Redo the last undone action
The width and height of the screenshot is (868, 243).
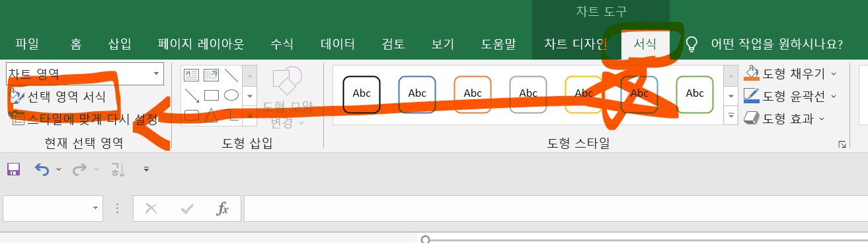tap(79, 170)
